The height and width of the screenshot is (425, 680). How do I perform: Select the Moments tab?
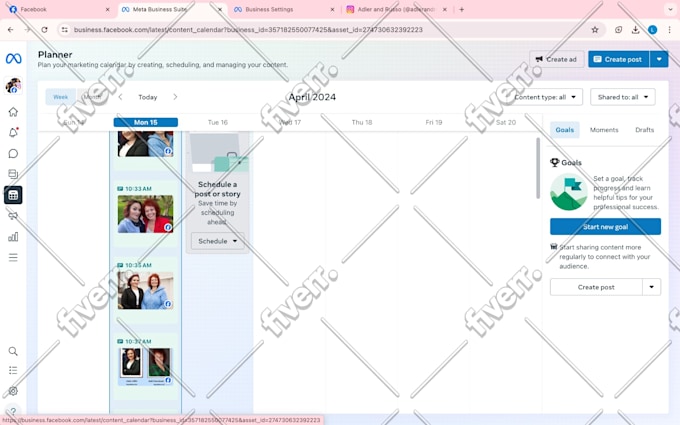pyautogui.click(x=604, y=130)
